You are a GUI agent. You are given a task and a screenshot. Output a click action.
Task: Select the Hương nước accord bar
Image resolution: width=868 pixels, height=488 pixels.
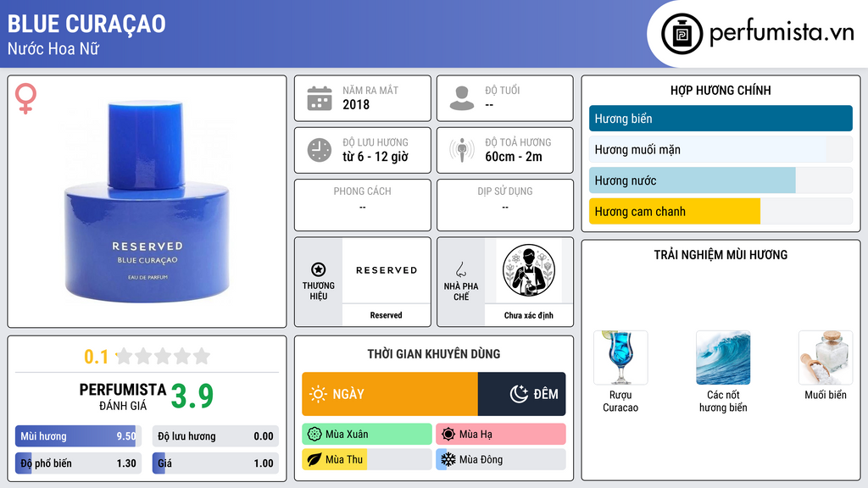(x=721, y=180)
